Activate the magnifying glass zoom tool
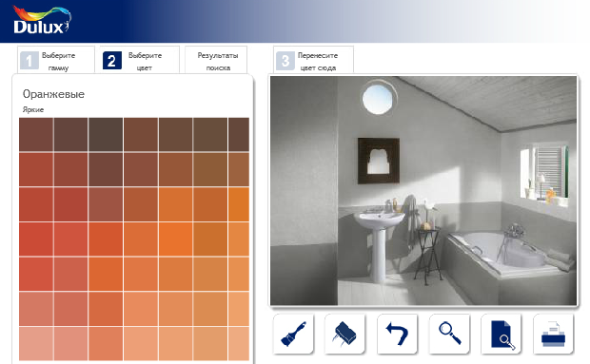 [449, 334]
